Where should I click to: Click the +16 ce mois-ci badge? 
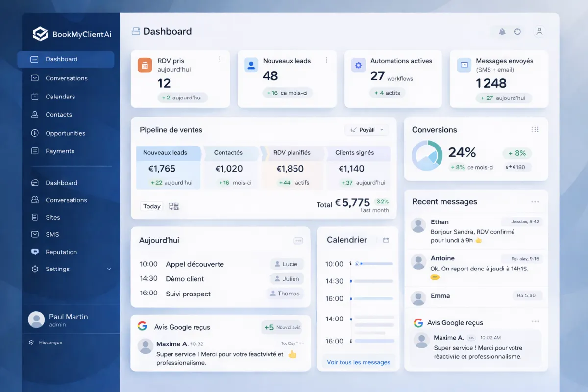pos(287,93)
